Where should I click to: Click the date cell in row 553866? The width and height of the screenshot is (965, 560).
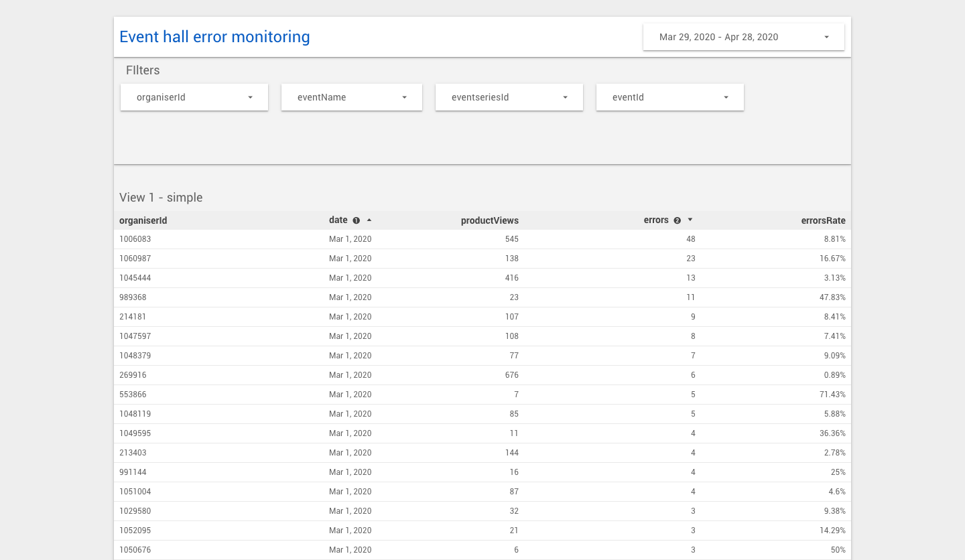350,395
